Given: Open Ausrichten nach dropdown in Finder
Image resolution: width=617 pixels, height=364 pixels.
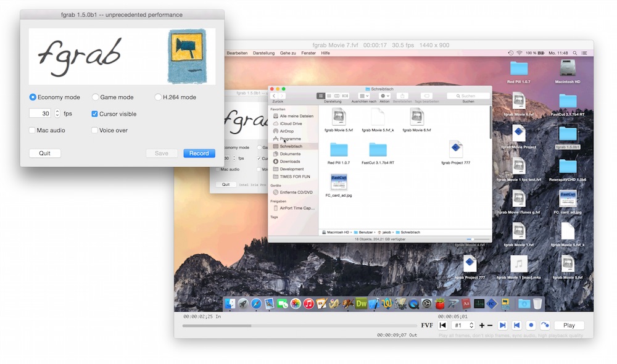Looking at the screenshot, I should (364, 96).
